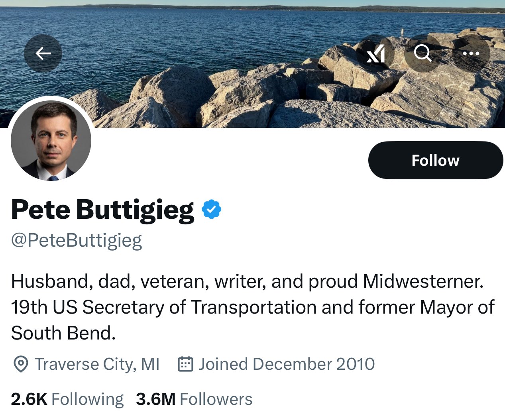505x420 pixels.
Task: Tap the blue verified checkmark badge
Action: 211,210
